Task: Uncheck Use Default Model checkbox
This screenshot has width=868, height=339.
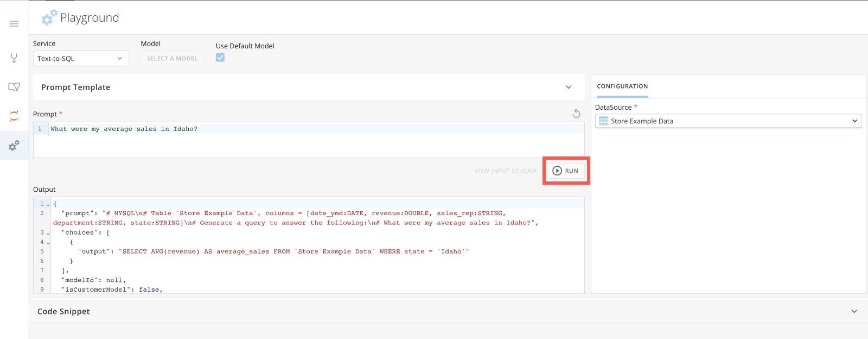Action: [x=220, y=58]
